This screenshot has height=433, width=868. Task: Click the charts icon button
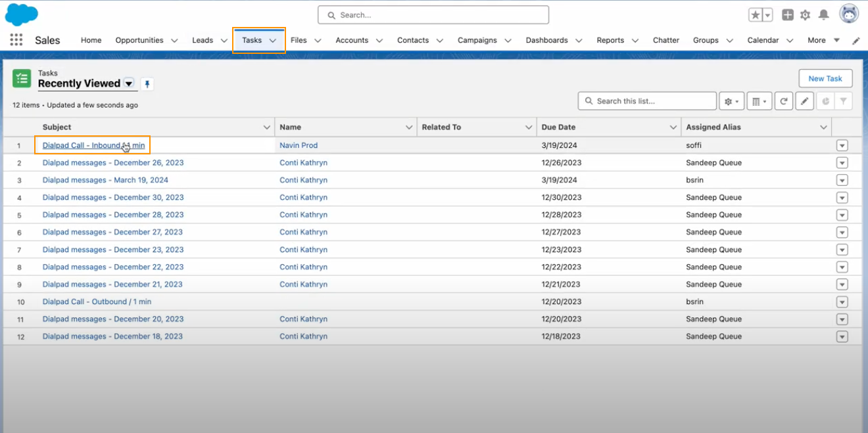point(825,101)
